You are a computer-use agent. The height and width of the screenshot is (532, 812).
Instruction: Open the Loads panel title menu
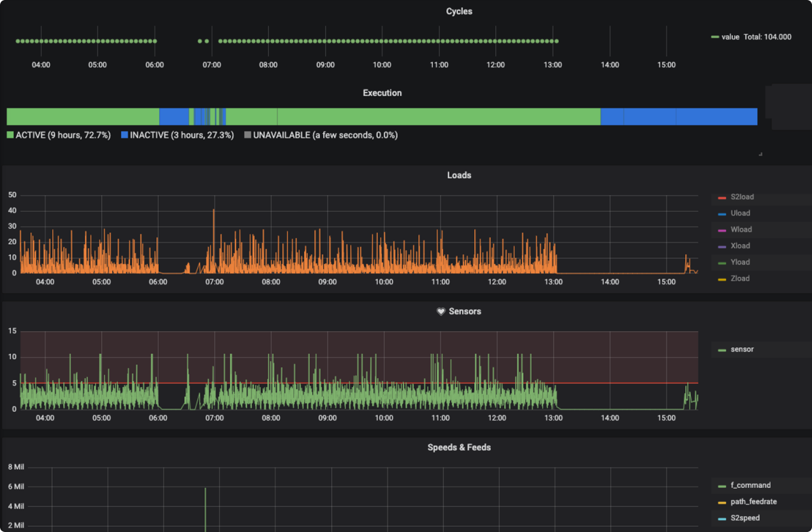point(459,175)
